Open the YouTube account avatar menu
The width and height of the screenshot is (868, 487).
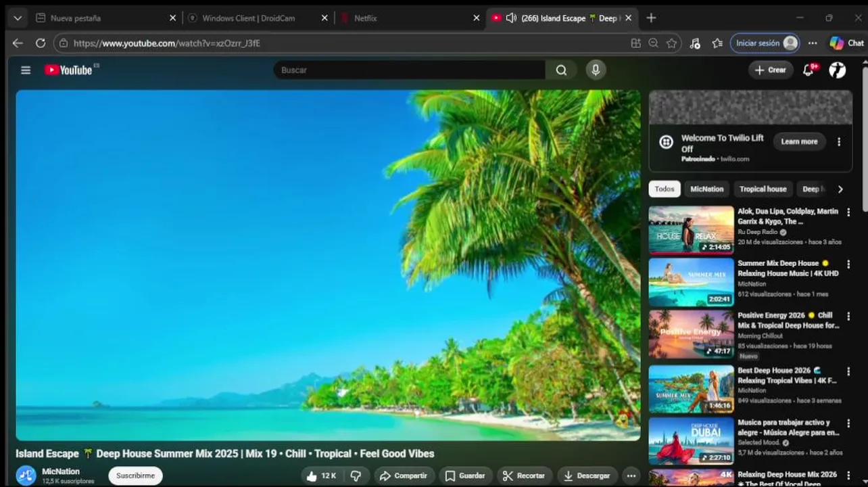tap(838, 70)
